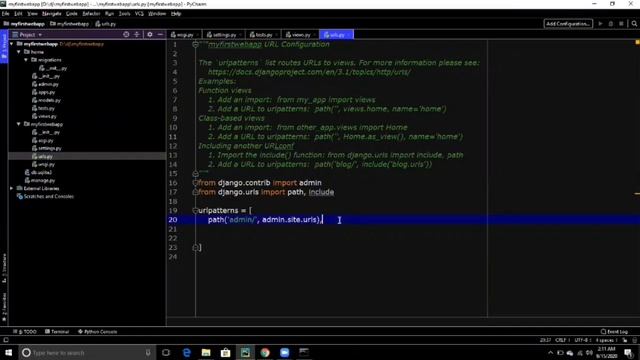Click the underlined include import on line 17
This screenshot has width=640, height=360.
[321, 192]
